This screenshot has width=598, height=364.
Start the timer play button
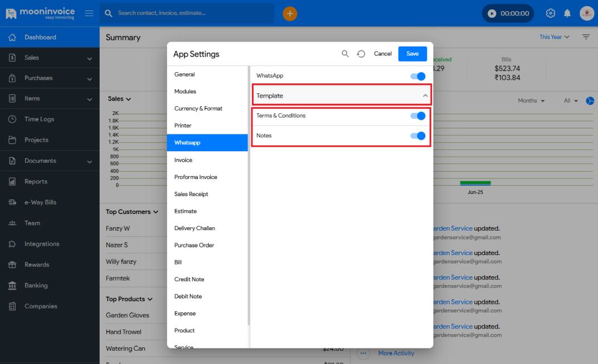[492, 14]
